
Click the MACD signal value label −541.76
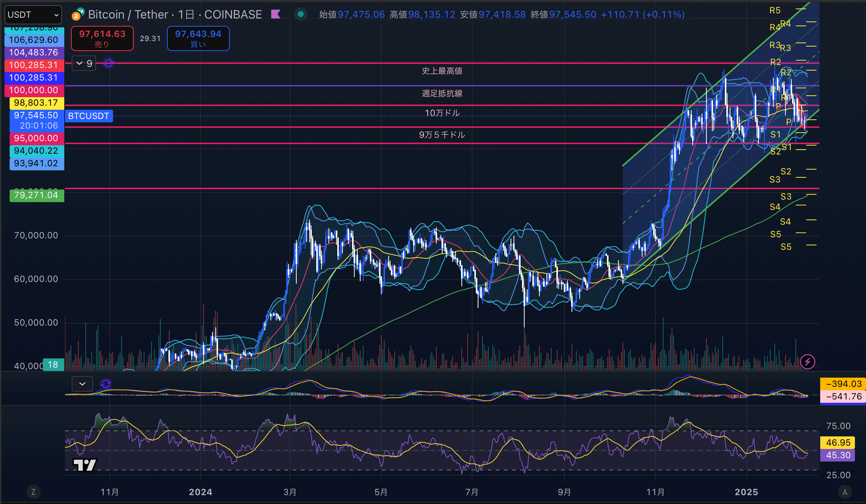coord(842,396)
